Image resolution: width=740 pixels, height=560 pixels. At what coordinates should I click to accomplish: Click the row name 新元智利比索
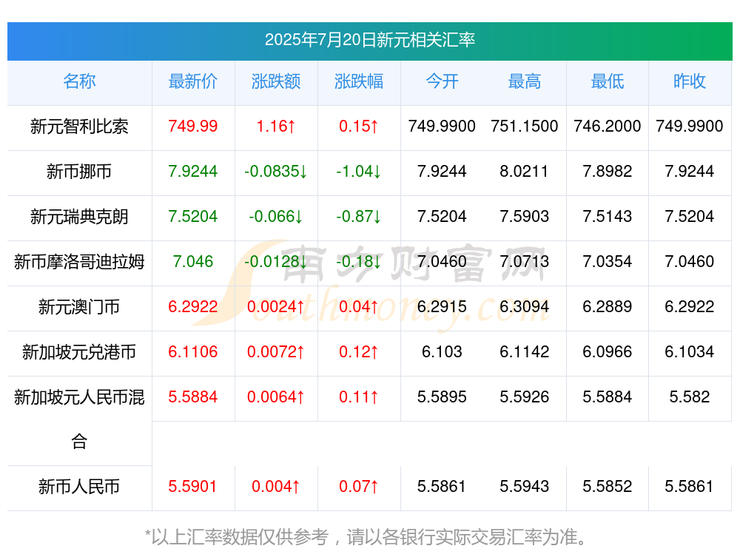point(79,126)
